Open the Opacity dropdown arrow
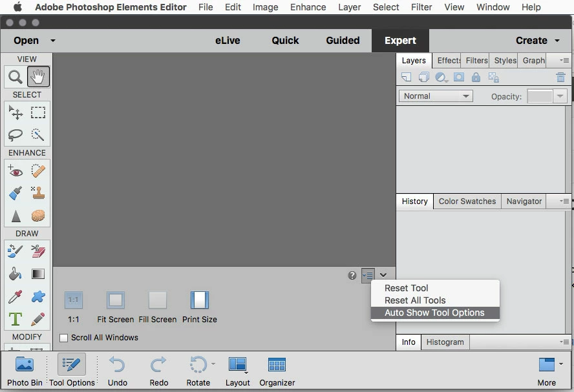574x392 pixels. coord(560,96)
